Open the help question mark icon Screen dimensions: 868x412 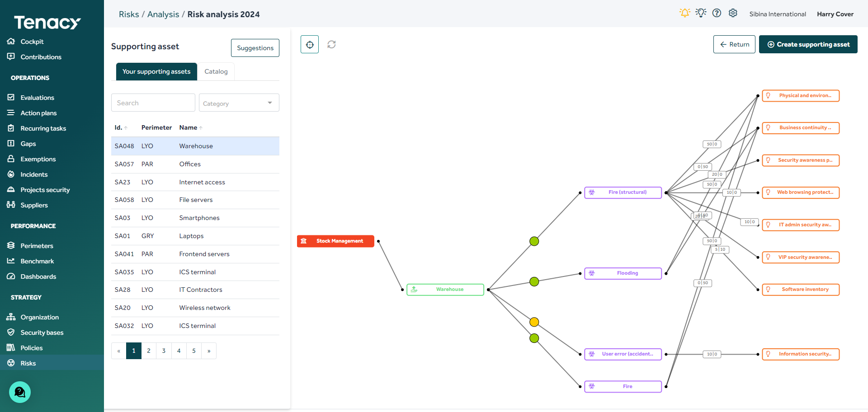tap(717, 13)
